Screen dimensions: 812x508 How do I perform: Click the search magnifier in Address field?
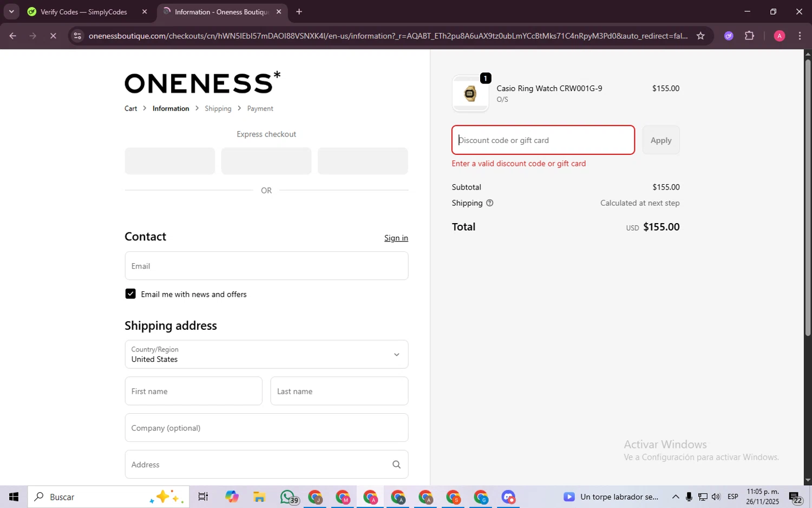396,465
